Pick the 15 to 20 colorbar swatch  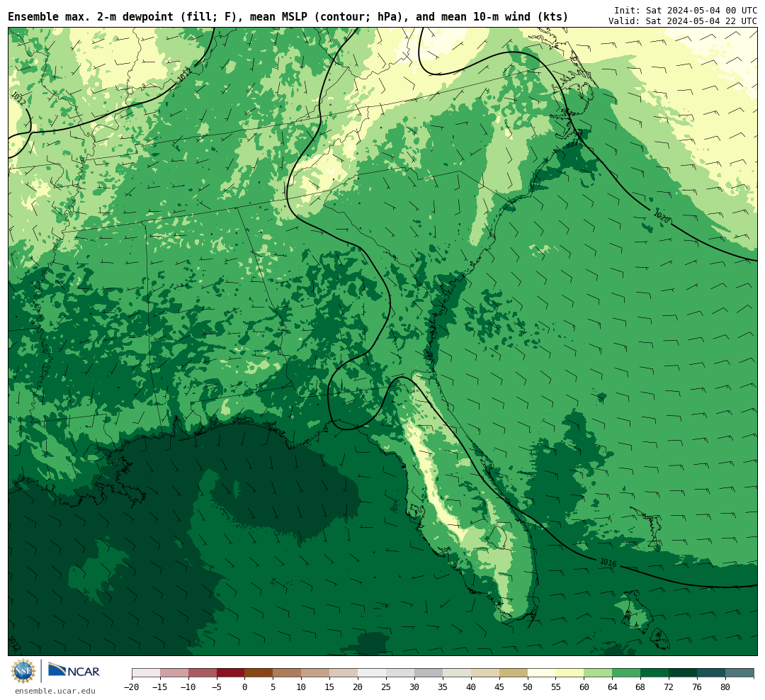coord(344,673)
